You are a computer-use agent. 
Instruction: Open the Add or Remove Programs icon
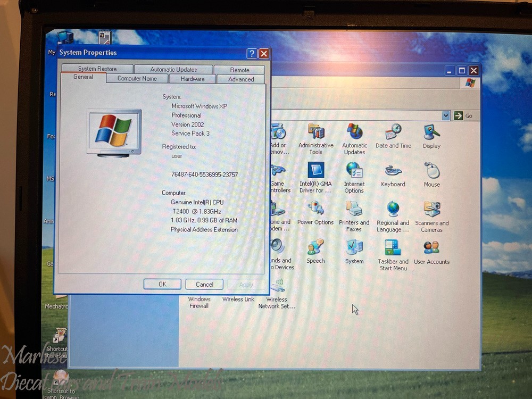click(x=279, y=139)
